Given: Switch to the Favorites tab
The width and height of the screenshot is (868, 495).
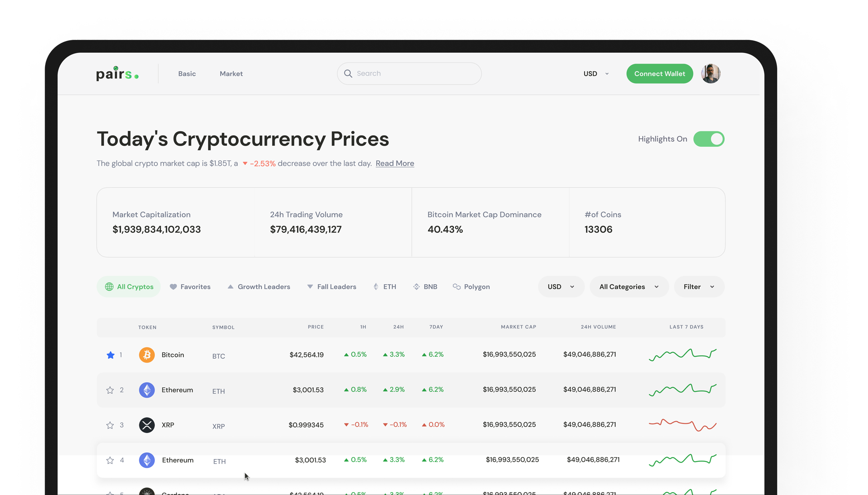Looking at the screenshot, I should click(x=190, y=287).
